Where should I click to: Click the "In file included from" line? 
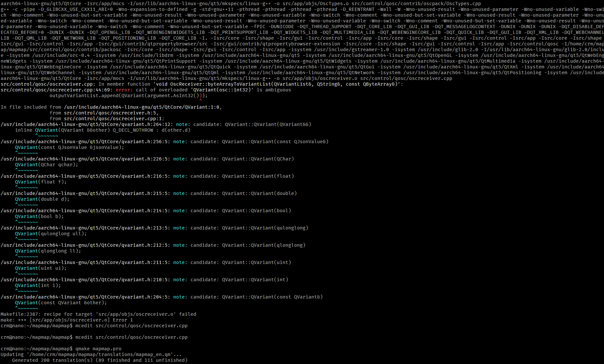[111, 107]
